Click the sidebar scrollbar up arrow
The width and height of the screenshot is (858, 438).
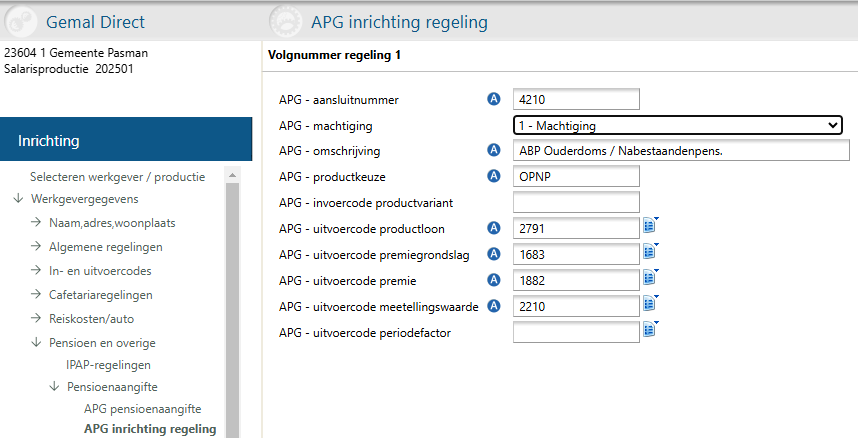[233, 177]
